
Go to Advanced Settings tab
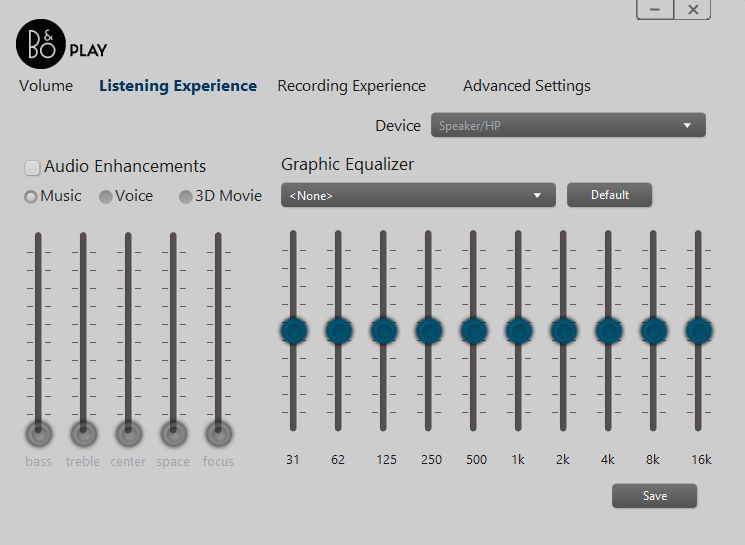click(x=527, y=86)
